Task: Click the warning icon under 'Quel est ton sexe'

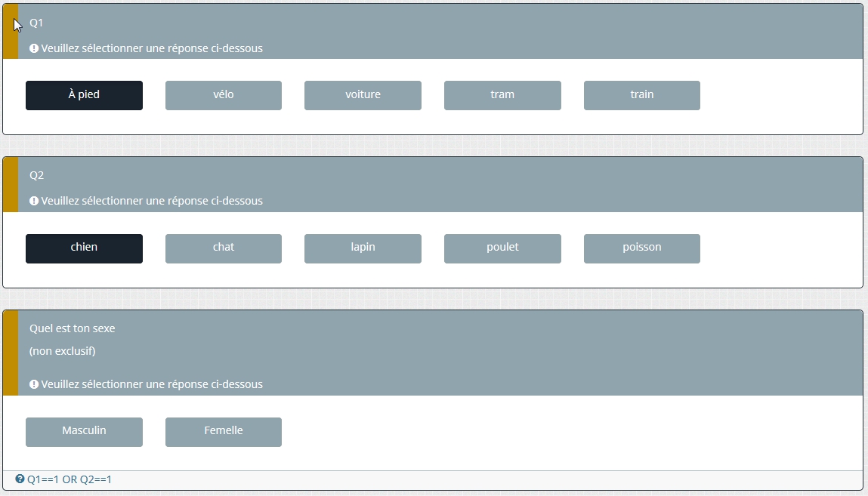Action: (x=34, y=384)
